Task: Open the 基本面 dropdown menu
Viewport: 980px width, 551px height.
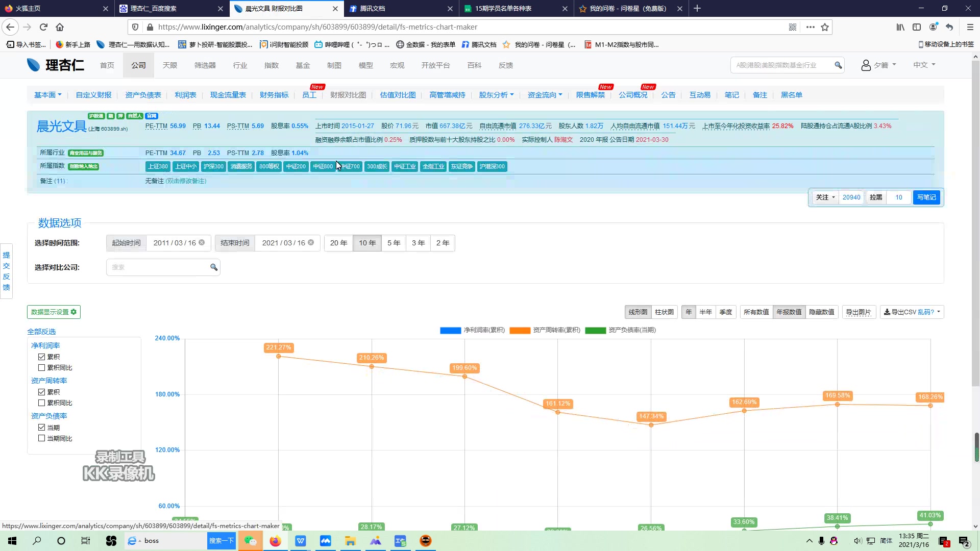Action: [x=47, y=95]
